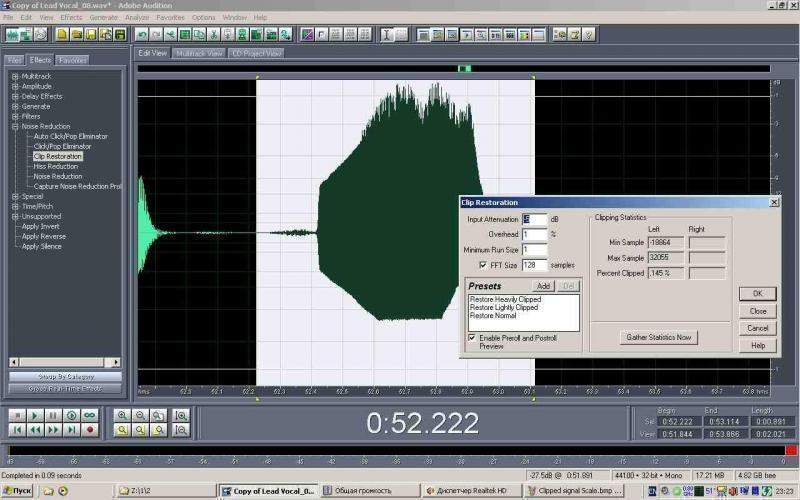This screenshot has height=500, width=800.
Task: Open the Effects menu in menu bar
Action: point(71,17)
